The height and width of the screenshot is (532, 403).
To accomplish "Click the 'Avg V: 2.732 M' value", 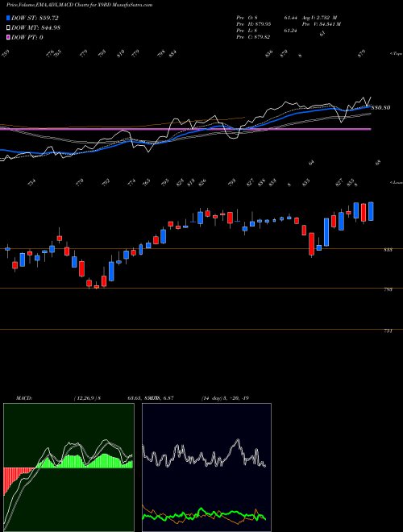I will pos(319,18).
